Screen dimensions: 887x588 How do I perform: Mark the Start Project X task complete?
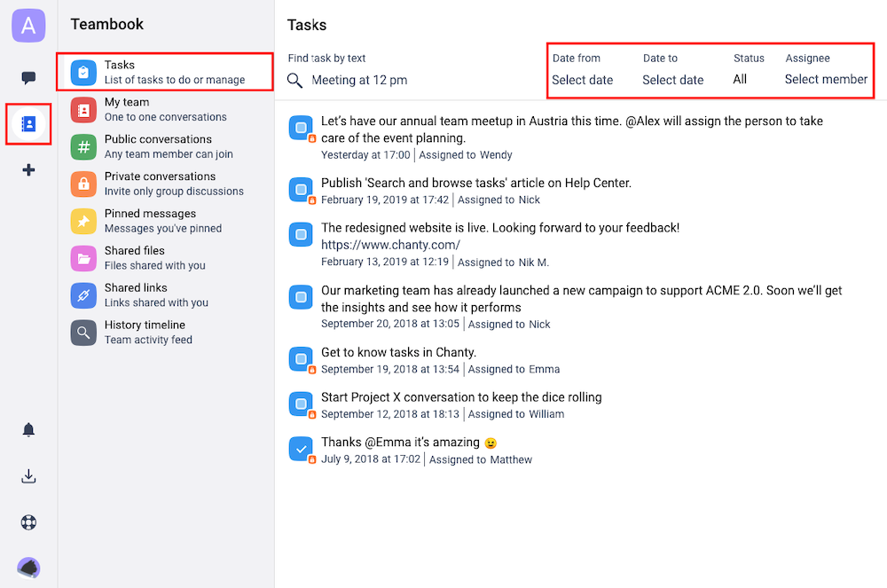(301, 404)
